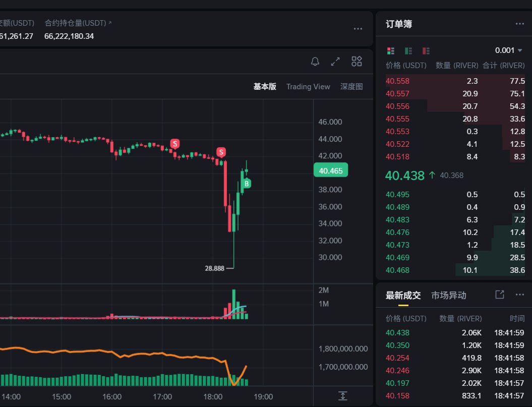Select bid price 40.489 in order book
Image resolution: width=532 pixels, height=407 pixels.
coord(398,207)
